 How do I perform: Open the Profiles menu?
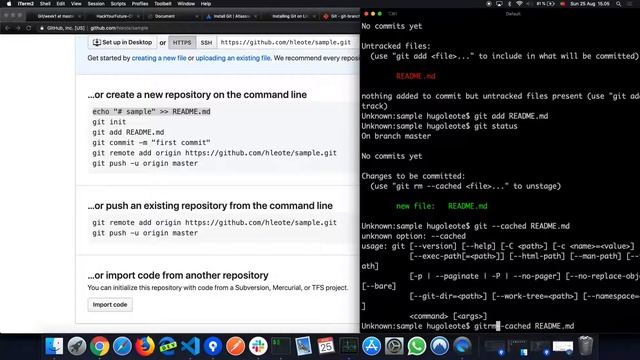click(140, 4)
